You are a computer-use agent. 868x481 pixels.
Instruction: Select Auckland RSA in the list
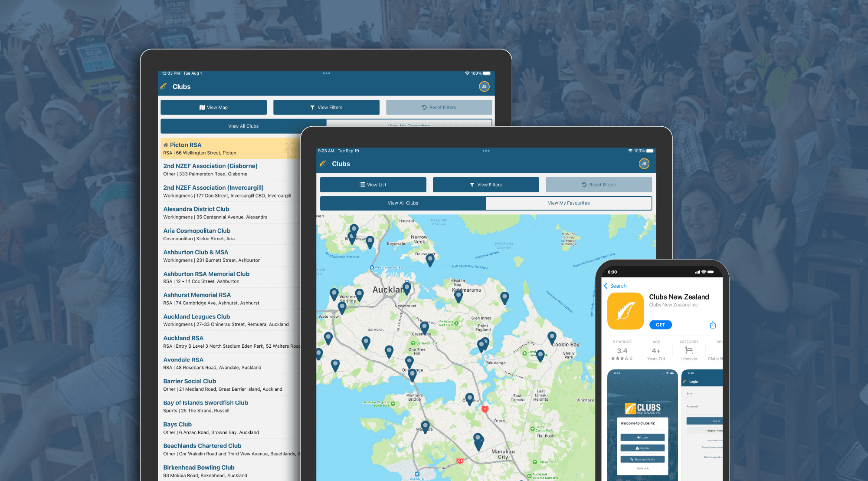click(x=230, y=342)
